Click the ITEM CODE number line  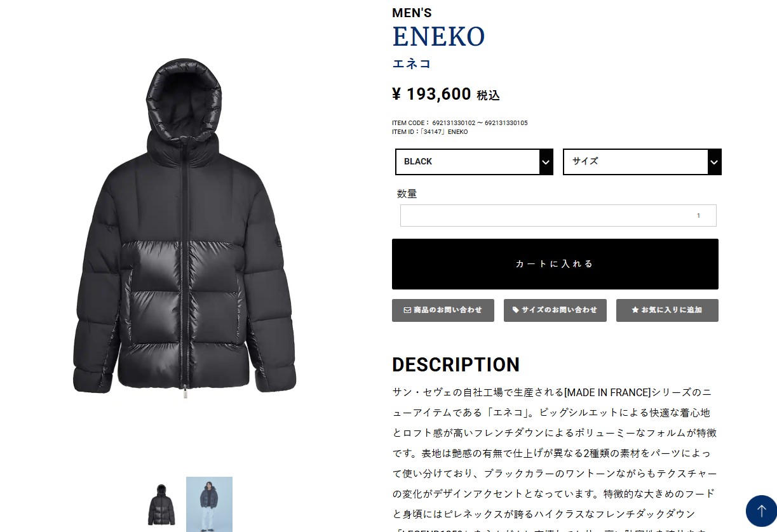460,123
